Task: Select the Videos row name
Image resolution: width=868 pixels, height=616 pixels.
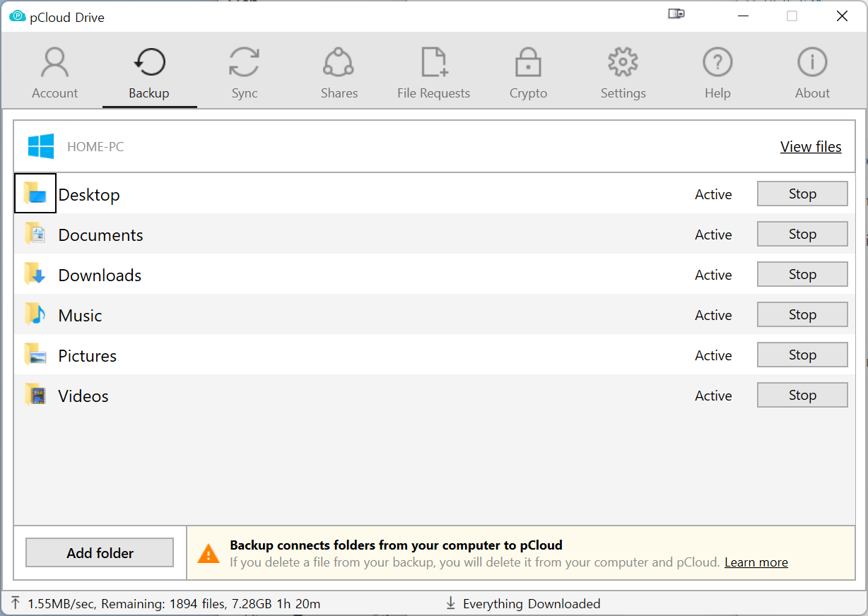Action: [83, 396]
